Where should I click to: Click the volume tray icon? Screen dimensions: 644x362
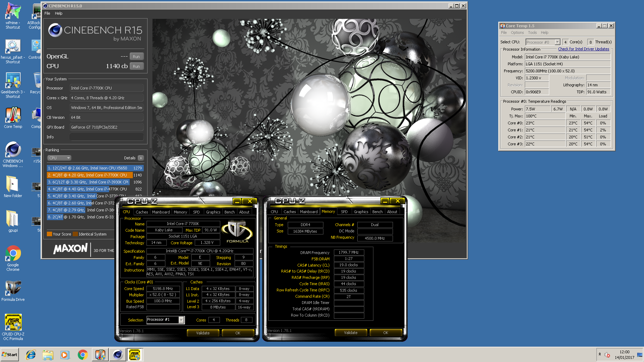coord(607,355)
